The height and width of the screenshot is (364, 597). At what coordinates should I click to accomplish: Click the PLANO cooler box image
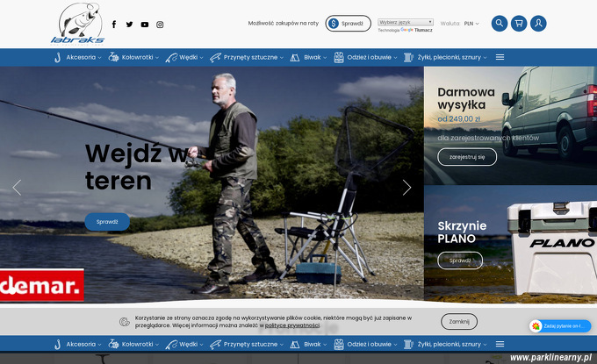[552, 249]
